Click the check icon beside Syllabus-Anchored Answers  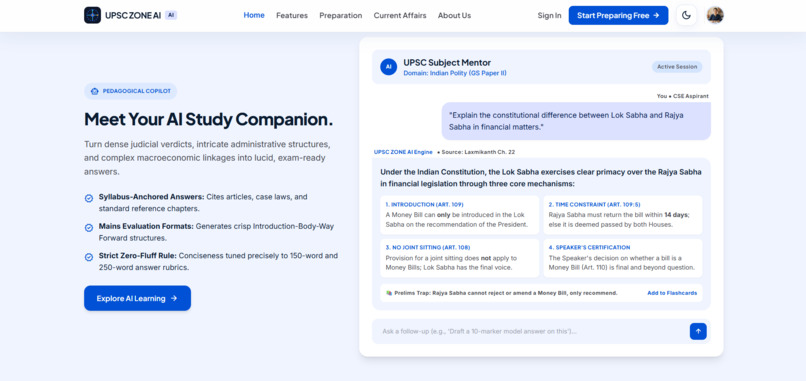pos(89,198)
